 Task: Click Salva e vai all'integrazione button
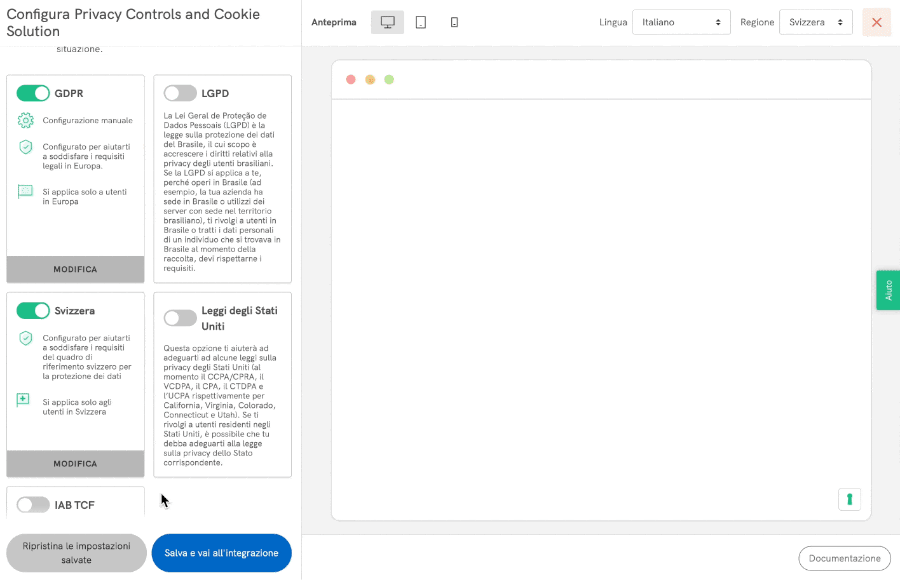pos(222,553)
